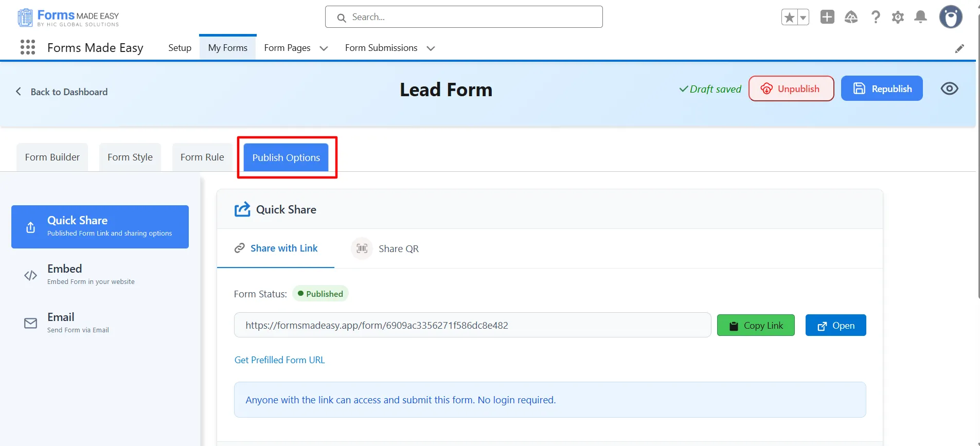
Task: Click the Unpublish button
Action: click(791, 88)
